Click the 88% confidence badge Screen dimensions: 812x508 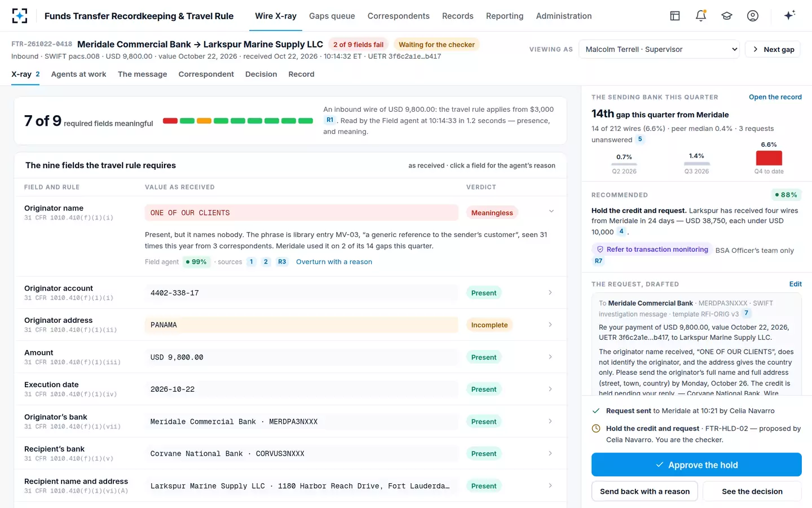click(x=786, y=195)
